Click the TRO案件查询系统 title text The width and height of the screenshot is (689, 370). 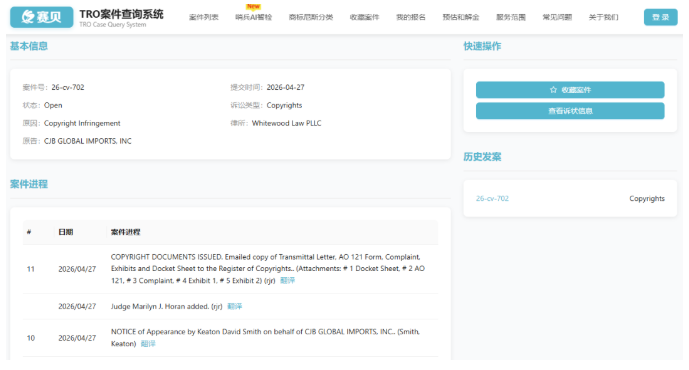[x=121, y=14]
